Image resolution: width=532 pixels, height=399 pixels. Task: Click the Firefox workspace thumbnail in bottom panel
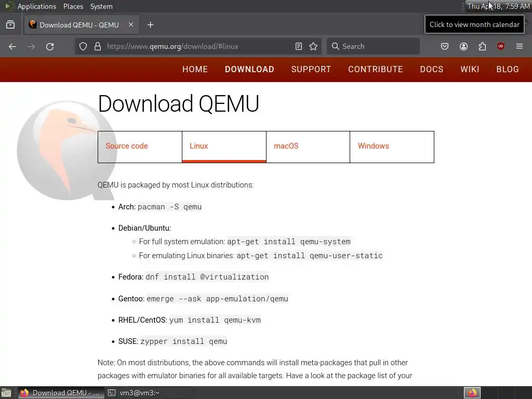(472, 393)
